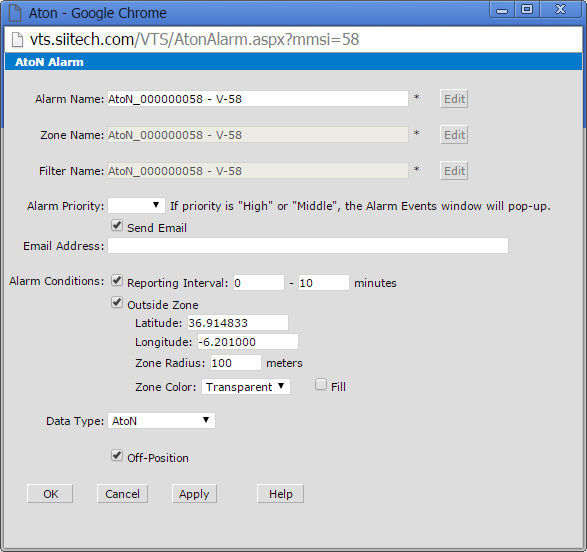587x552 pixels.
Task: Close the Aton Chrome window
Action: 560,9
